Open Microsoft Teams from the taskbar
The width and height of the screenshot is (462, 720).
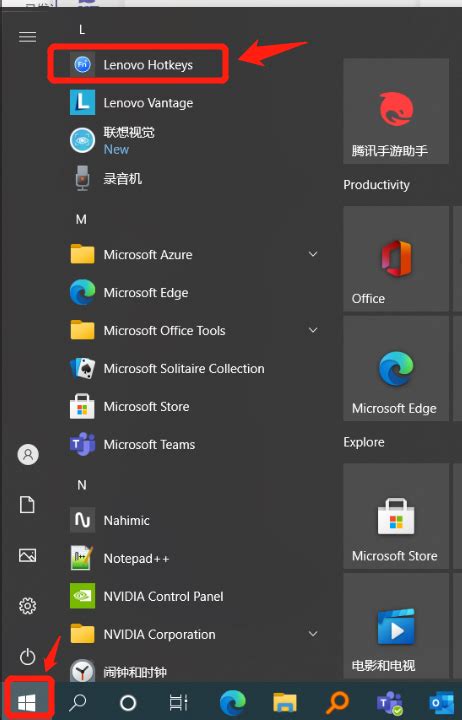(389, 703)
